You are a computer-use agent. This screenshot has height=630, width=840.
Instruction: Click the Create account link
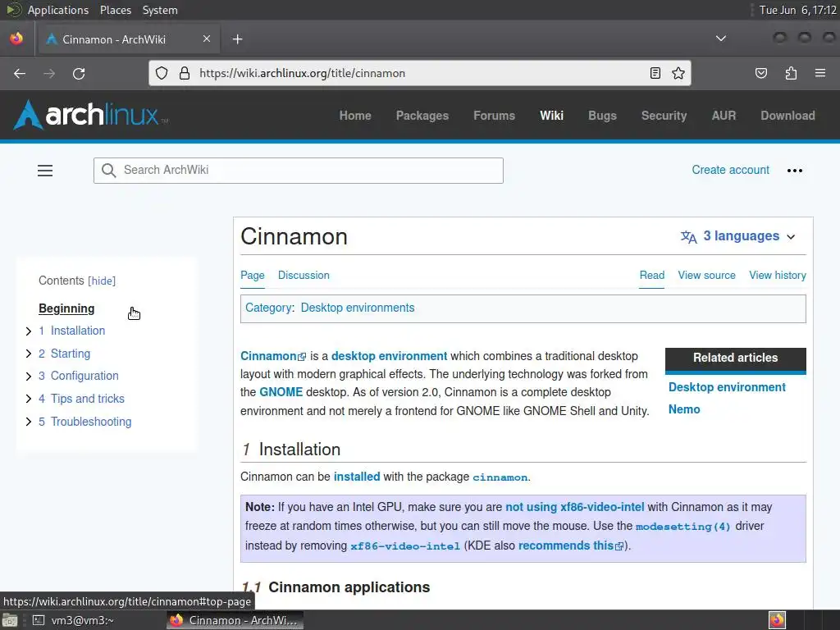pyautogui.click(x=730, y=170)
